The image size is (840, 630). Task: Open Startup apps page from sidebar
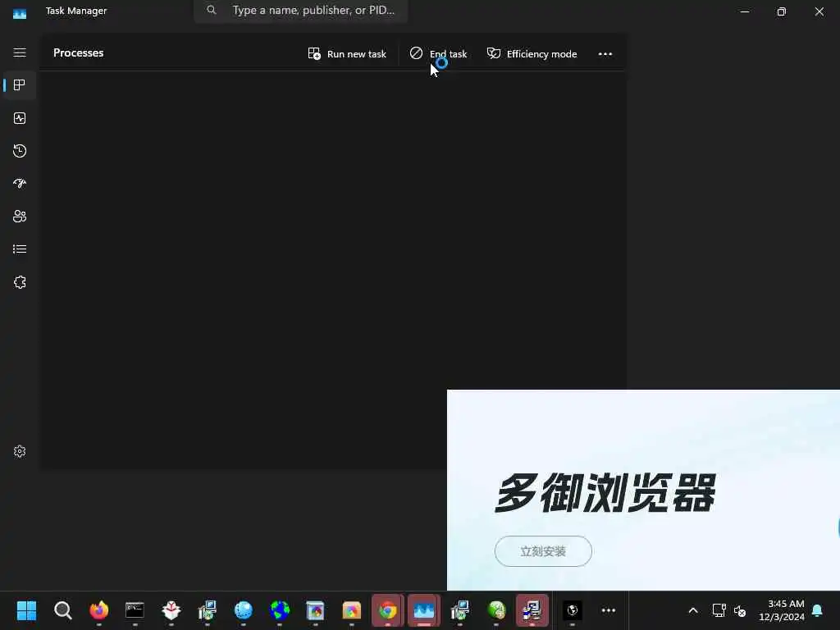(20, 184)
